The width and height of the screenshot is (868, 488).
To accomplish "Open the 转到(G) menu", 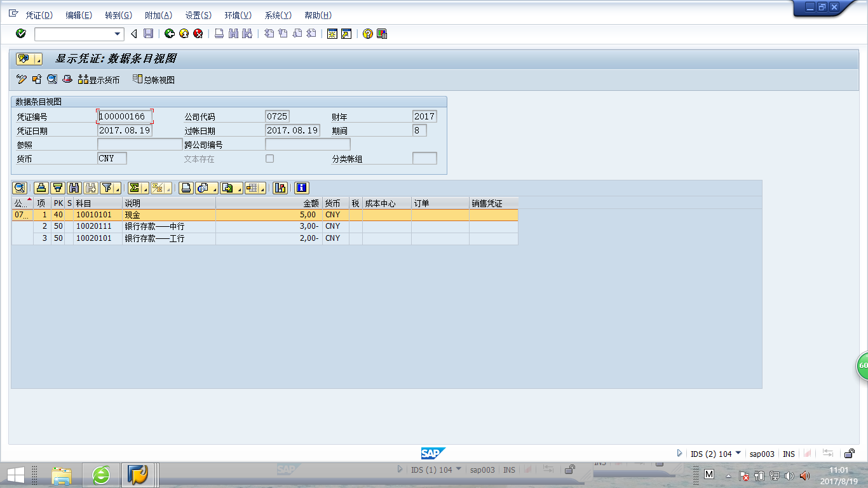I will [118, 15].
